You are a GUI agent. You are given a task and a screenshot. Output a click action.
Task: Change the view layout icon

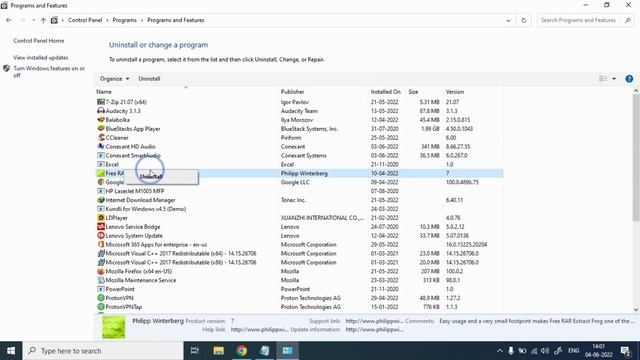pos(603,79)
